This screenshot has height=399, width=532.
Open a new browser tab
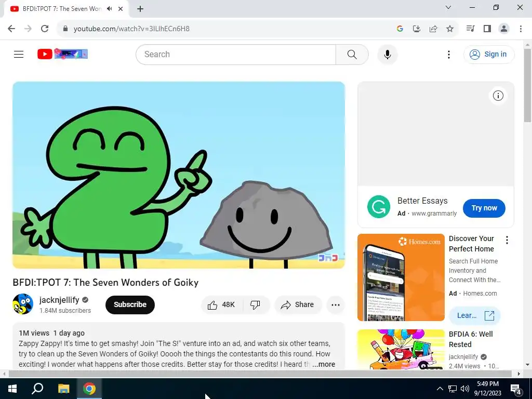tap(140, 9)
